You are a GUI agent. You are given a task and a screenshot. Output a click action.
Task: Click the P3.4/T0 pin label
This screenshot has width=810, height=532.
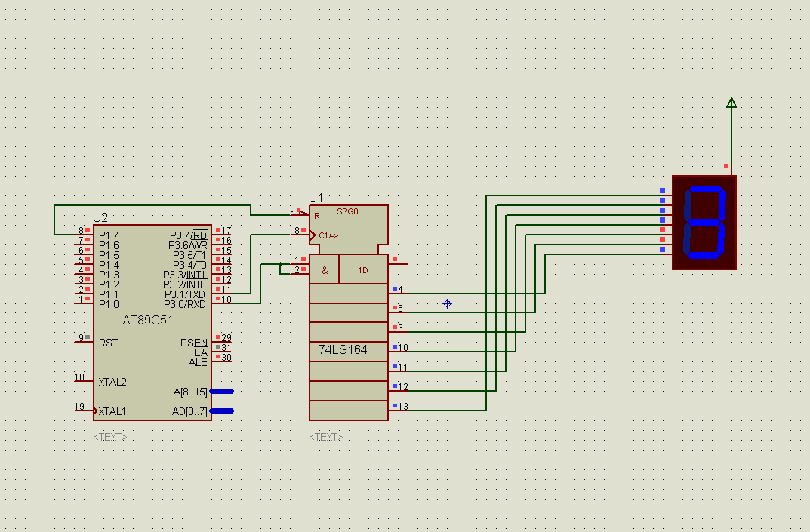pyautogui.click(x=189, y=265)
